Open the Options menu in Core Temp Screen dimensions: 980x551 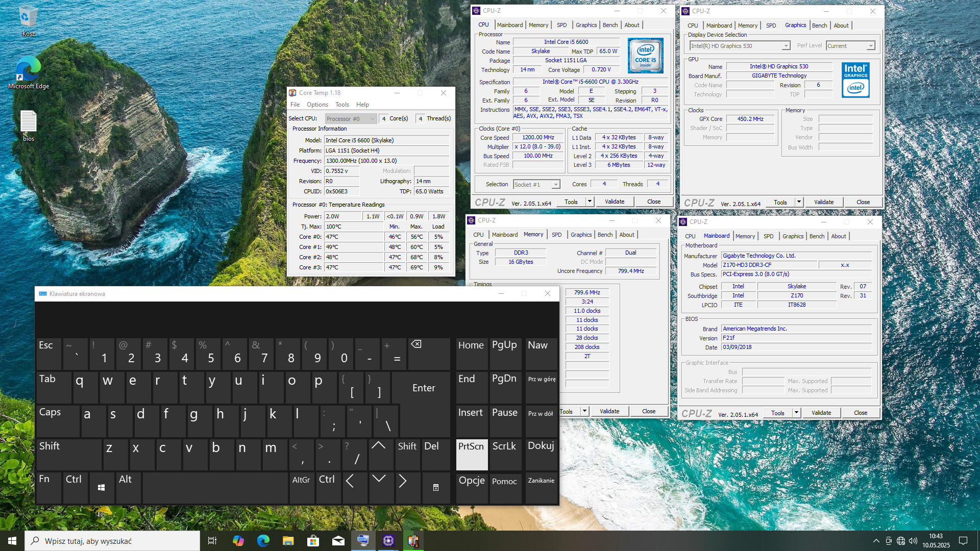pyautogui.click(x=317, y=105)
